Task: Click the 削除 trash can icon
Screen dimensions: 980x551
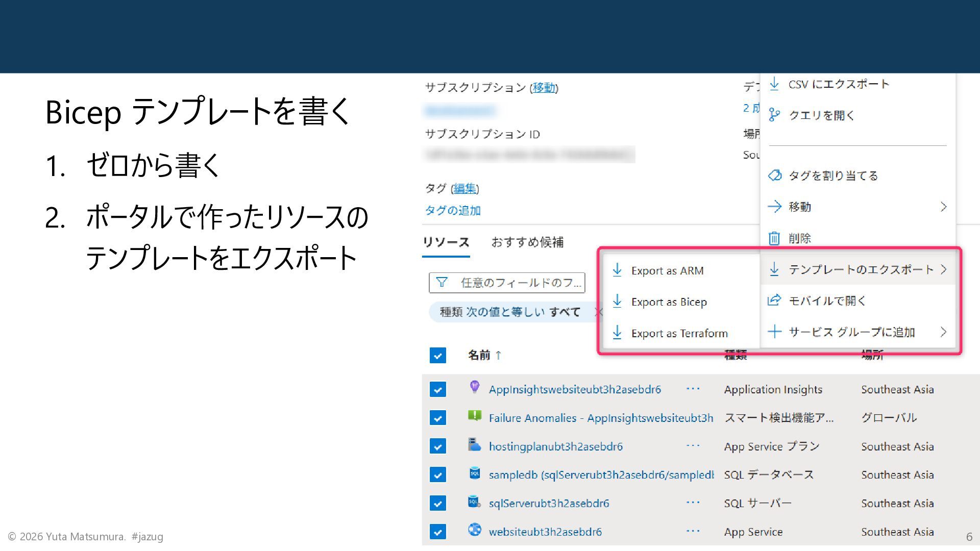Action: click(x=774, y=238)
